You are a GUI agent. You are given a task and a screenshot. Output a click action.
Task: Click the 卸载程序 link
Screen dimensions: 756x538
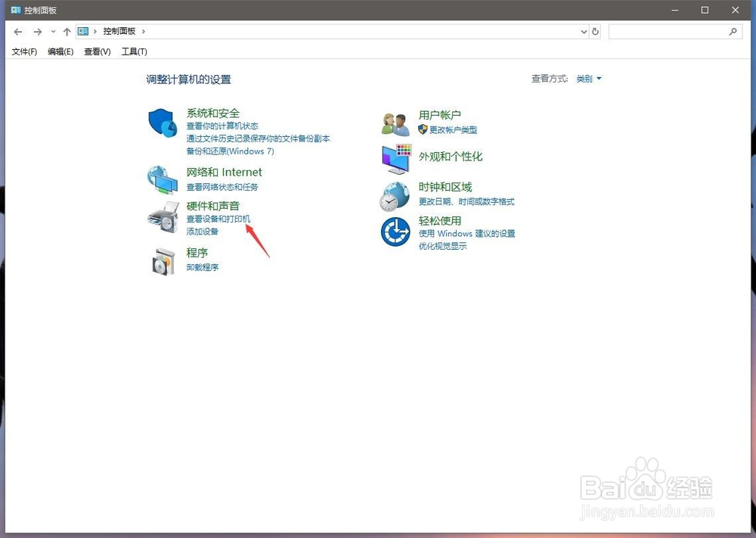[x=201, y=266]
